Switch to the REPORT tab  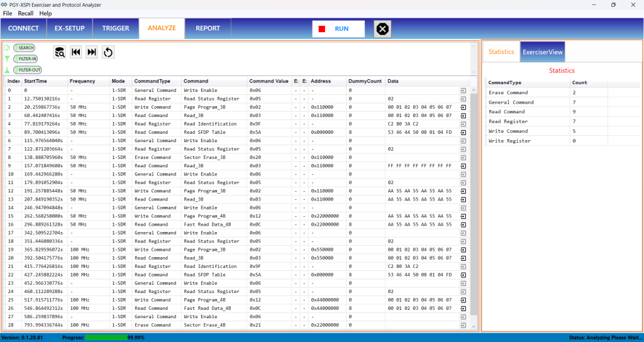click(208, 28)
